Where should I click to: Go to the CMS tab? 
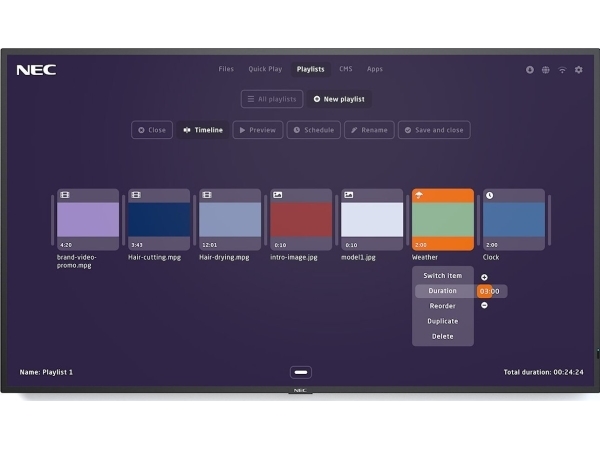tap(346, 69)
